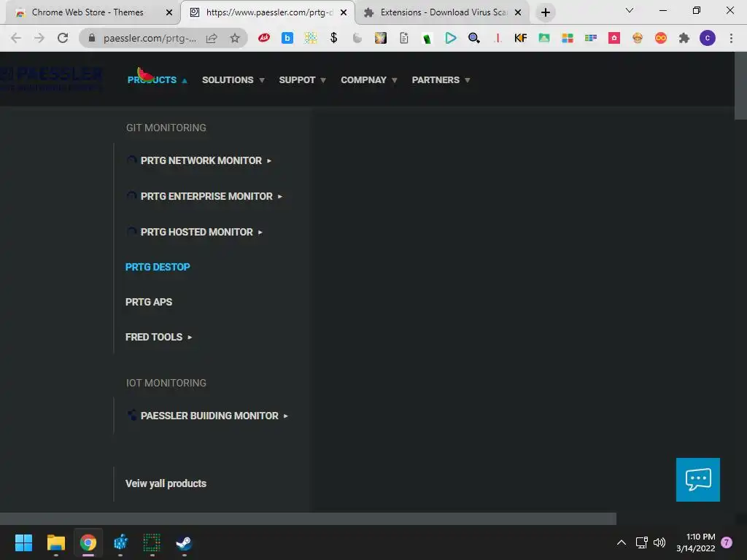Screen dimensions: 747x560
Task: Click the page vertical scrollbar thumb
Action: coord(740,86)
